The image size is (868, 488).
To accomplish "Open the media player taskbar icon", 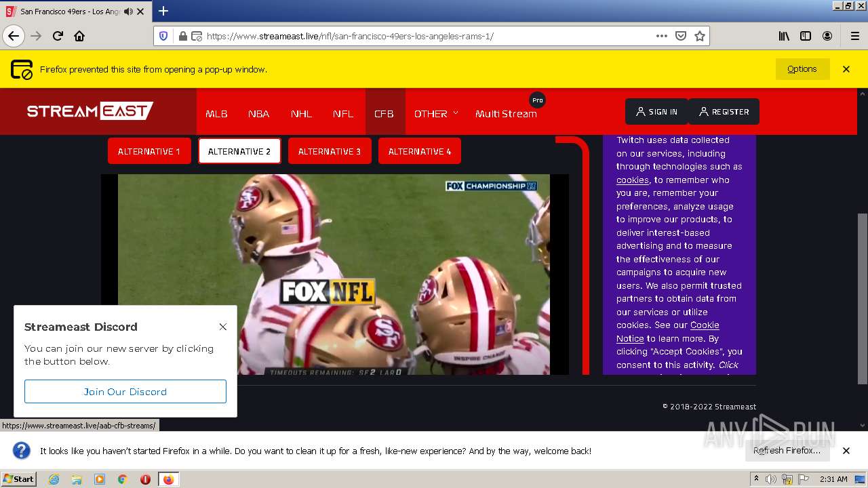I will click(100, 479).
